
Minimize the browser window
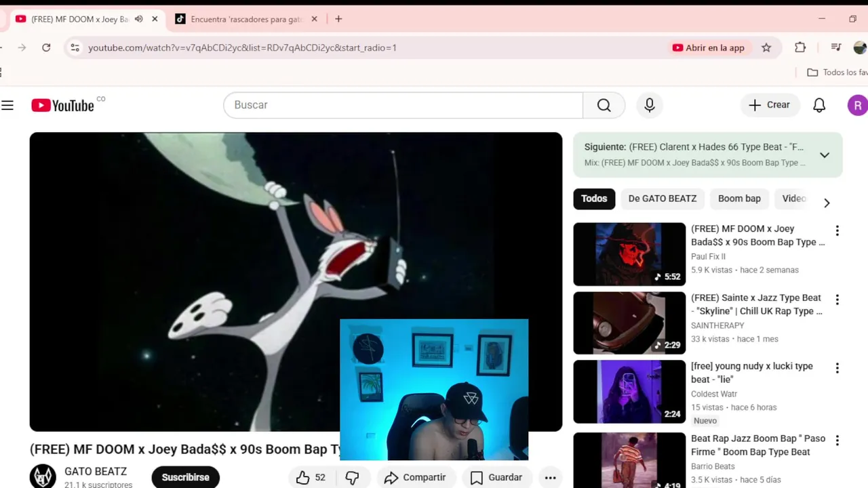822,19
